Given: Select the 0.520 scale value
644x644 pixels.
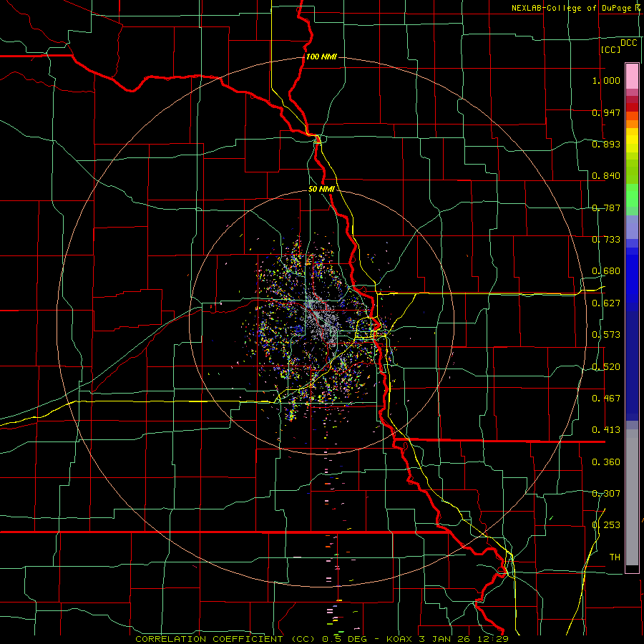Looking at the screenshot, I should coord(606,367).
